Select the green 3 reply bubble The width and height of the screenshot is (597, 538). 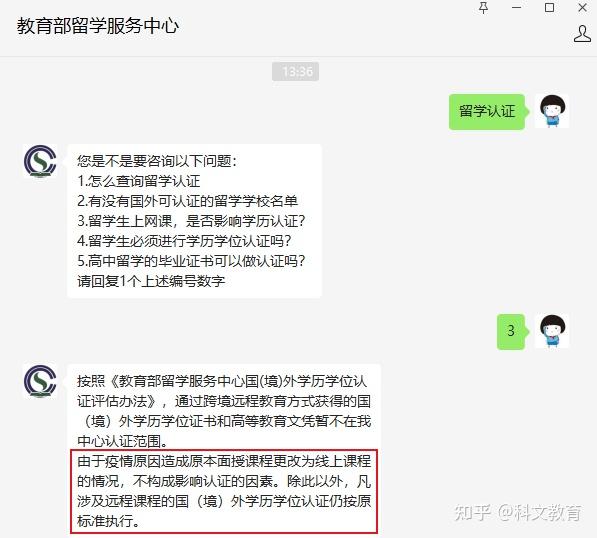pyautogui.click(x=511, y=331)
